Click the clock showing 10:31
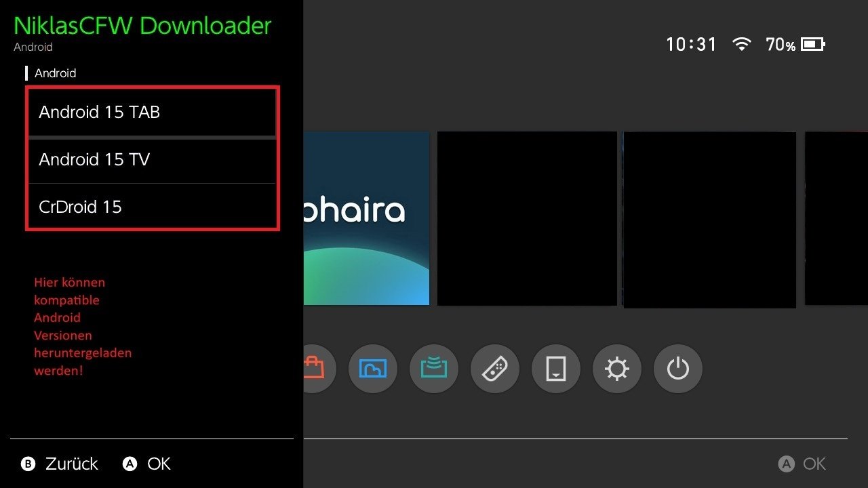This screenshot has height=488, width=868. [691, 45]
